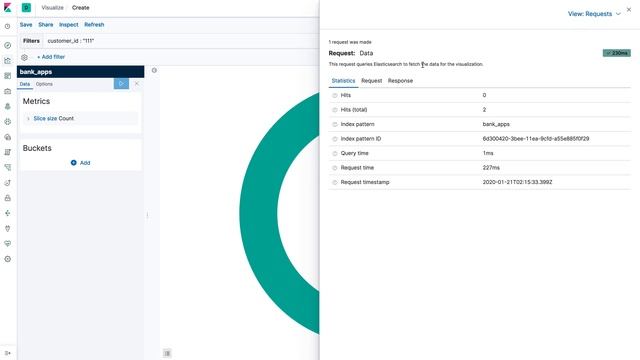Focus the customer_id query input
The image size is (640, 360).
(x=182, y=41)
